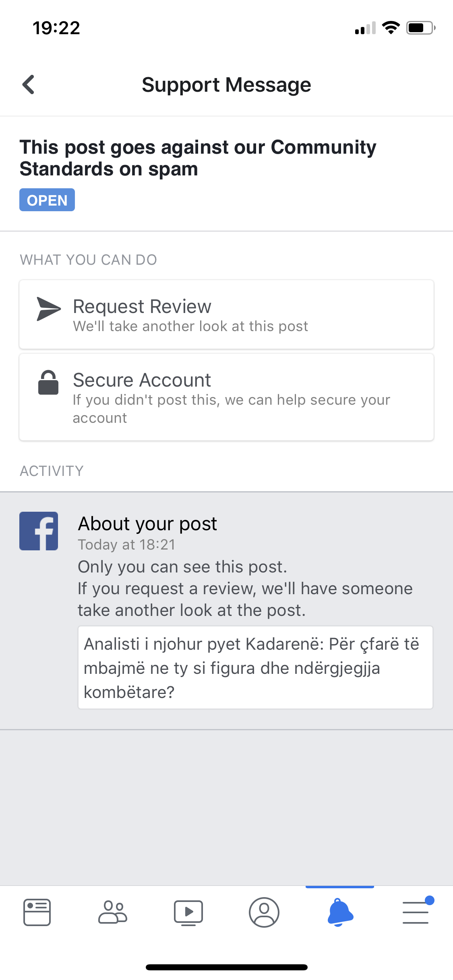453x980 pixels.
Task: Open the Notifications bell tab
Action: 340,912
